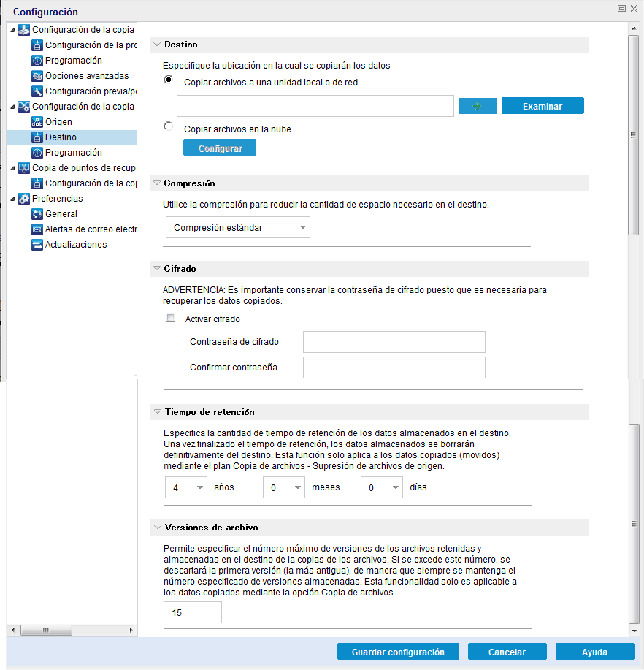Click the Configuración de la cop child icon
644x670 pixels.
tap(37, 183)
